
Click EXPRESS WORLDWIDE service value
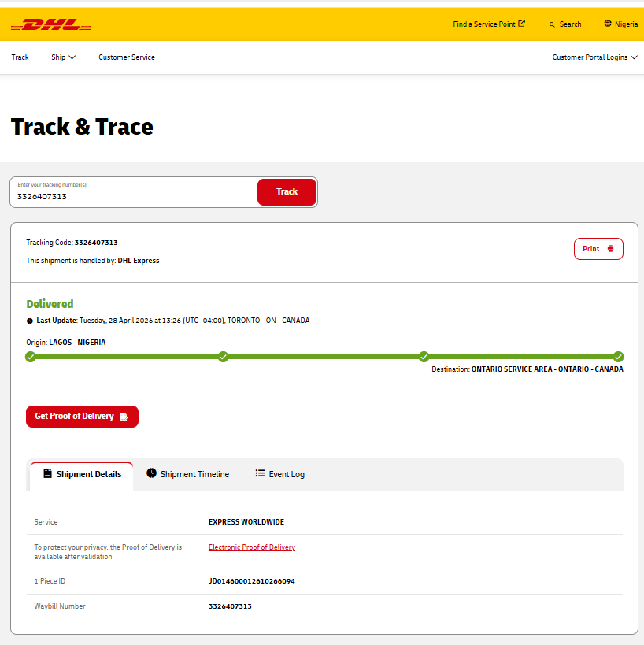[246, 522]
